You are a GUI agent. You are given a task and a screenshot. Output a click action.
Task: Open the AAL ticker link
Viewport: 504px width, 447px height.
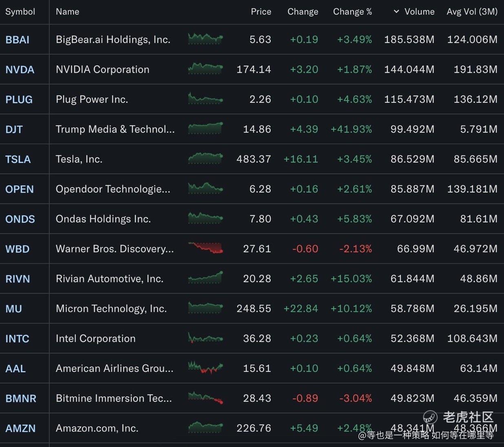15,369
